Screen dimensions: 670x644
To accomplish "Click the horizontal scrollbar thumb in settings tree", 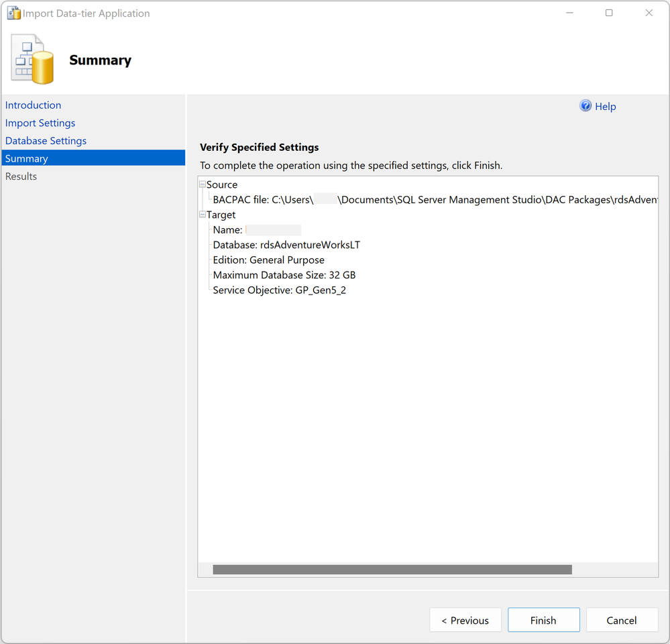I will [392, 570].
